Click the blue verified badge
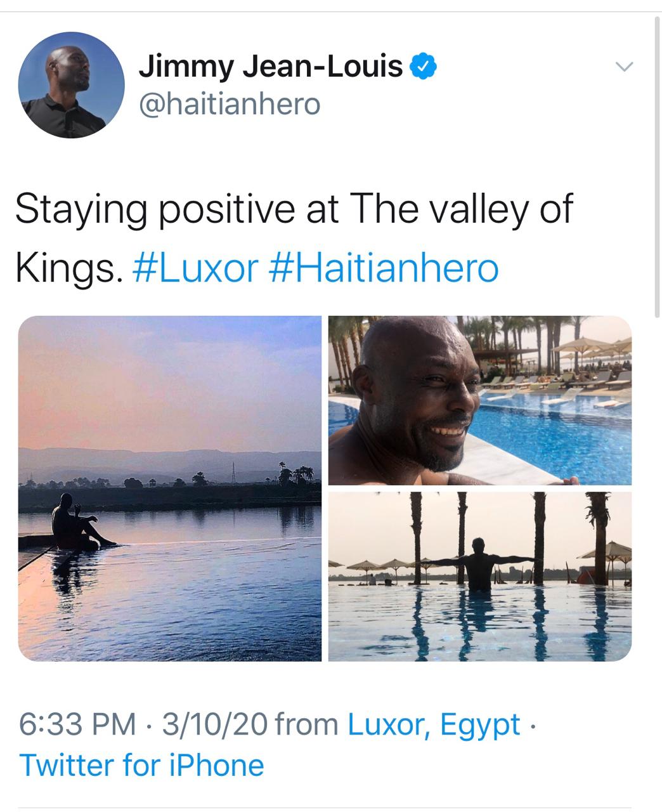This screenshot has width=662, height=812. pos(424,65)
